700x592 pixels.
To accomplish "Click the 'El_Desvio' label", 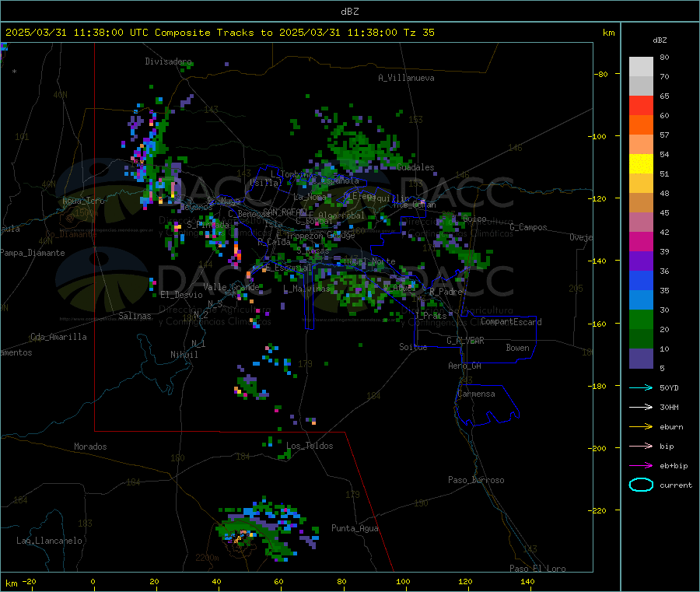I will click(182, 295).
